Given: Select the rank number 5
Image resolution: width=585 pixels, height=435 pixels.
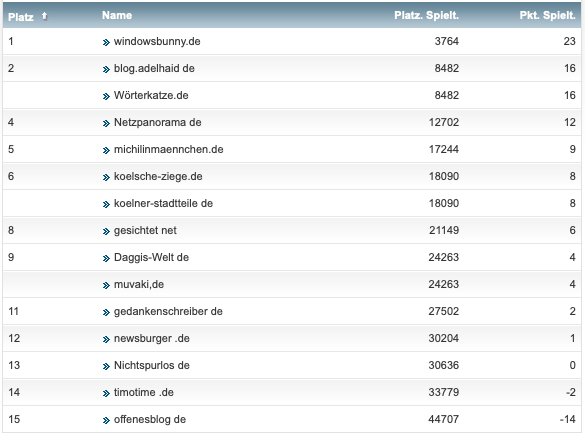Looking at the screenshot, I should pos(11,149).
